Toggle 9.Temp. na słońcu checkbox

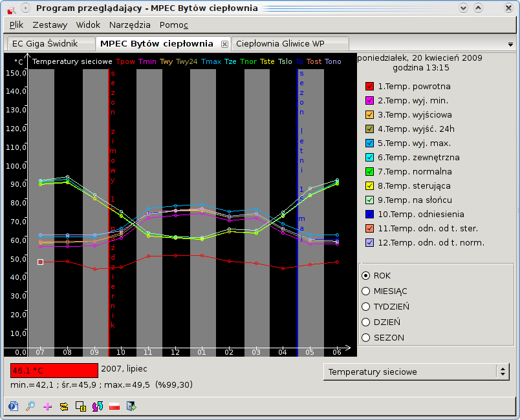click(369, 200)
